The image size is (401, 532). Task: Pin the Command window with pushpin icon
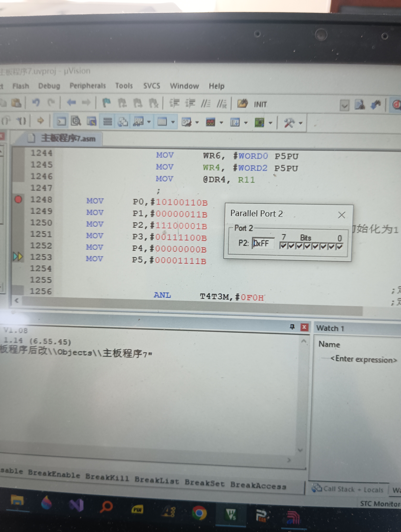pyautogui.click(x=292, y=327)
